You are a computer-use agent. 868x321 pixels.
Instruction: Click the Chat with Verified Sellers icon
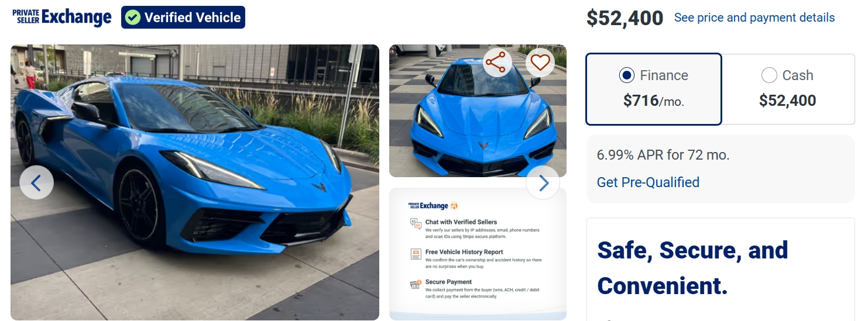[416, 223]
